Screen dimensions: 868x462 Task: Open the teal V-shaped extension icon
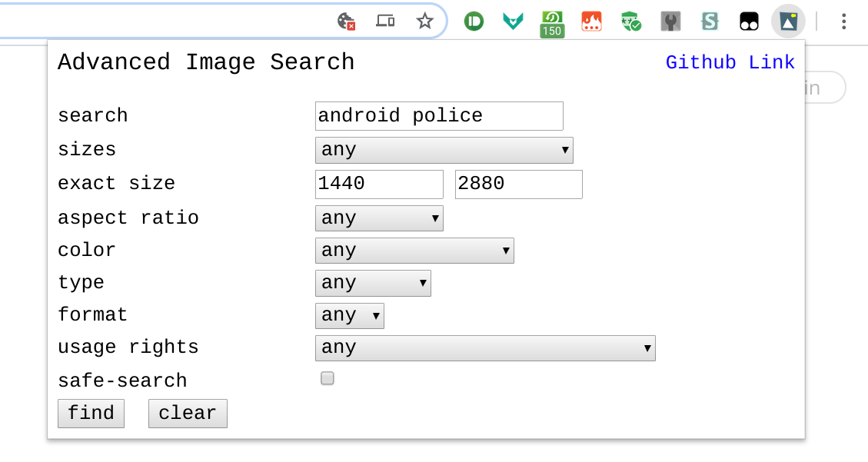pyautogui.click(x=513, y=22)
